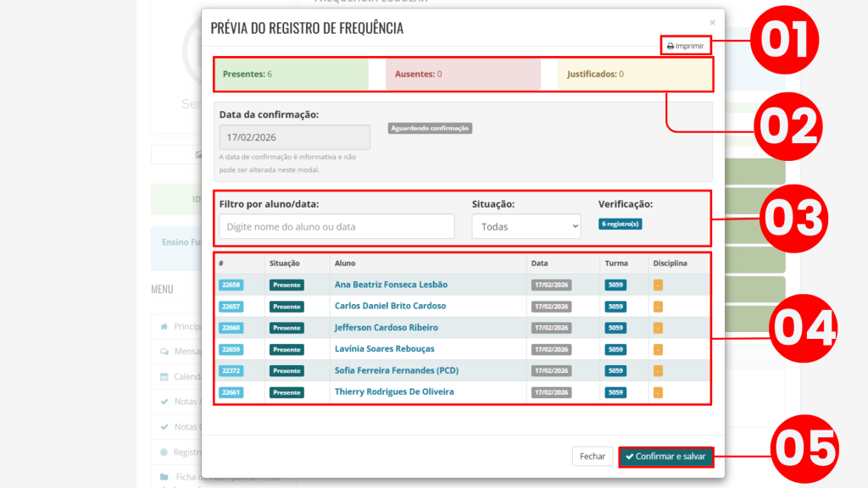Click the 6 registro(s) verification badge
The height and width of the screenshot is (488, 868).
point(620,225)
